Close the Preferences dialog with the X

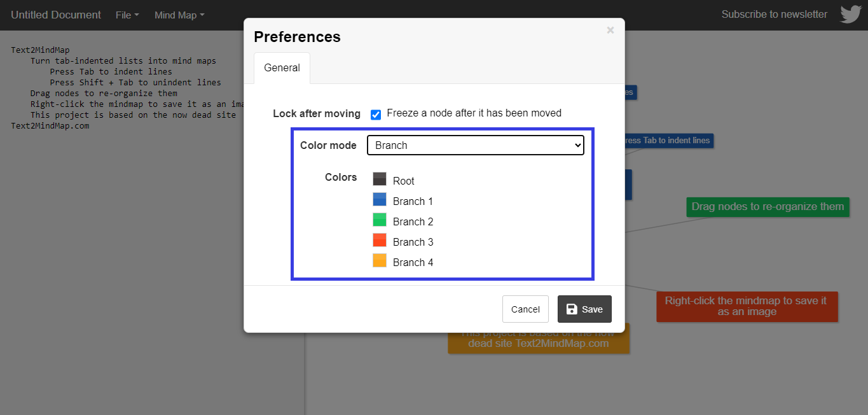(x=610, y=30)
